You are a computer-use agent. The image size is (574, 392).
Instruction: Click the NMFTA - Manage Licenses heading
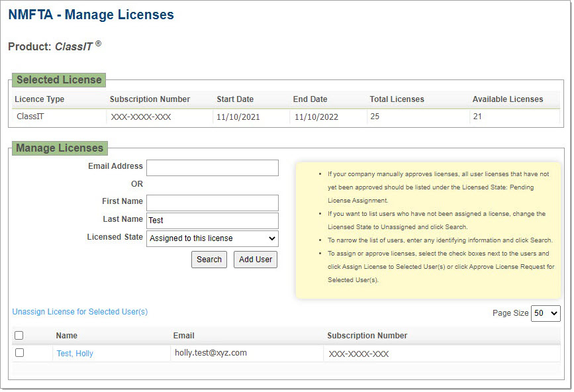coord(91,15)
